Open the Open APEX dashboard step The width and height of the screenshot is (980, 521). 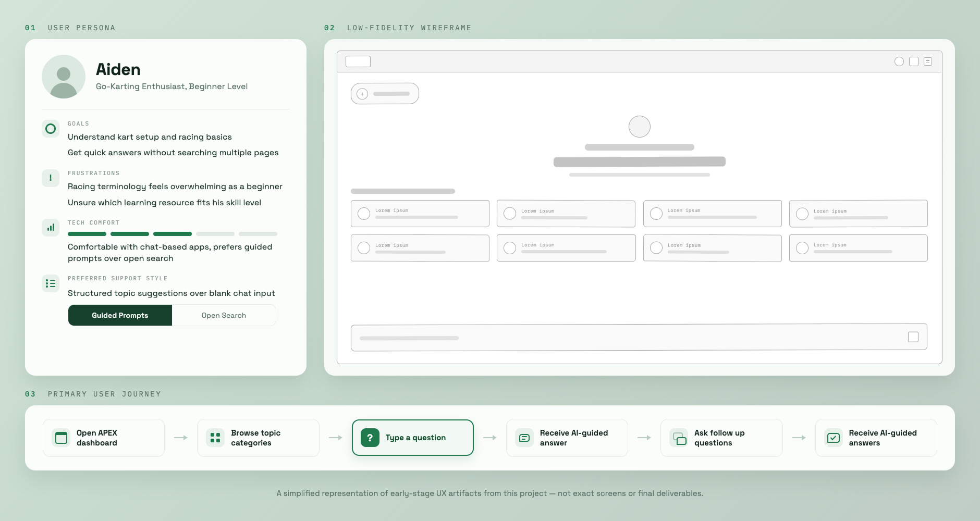pos(104,438)
